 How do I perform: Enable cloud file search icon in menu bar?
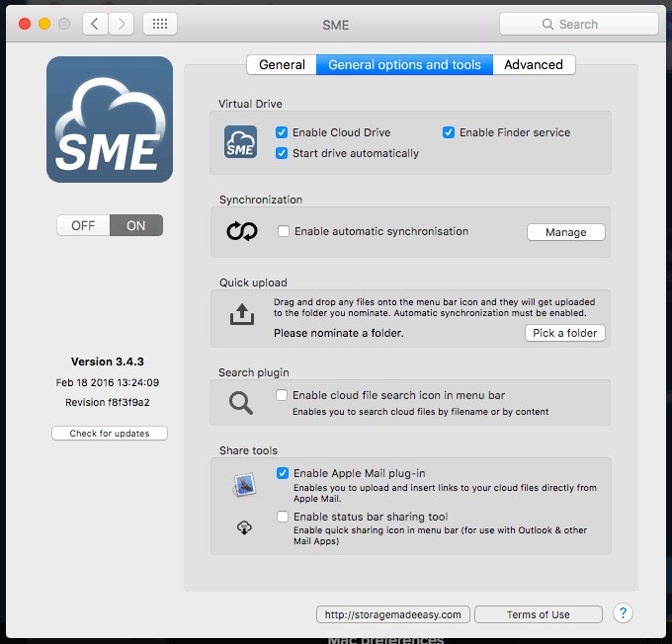pyautogui.click(x=282, y=395)
